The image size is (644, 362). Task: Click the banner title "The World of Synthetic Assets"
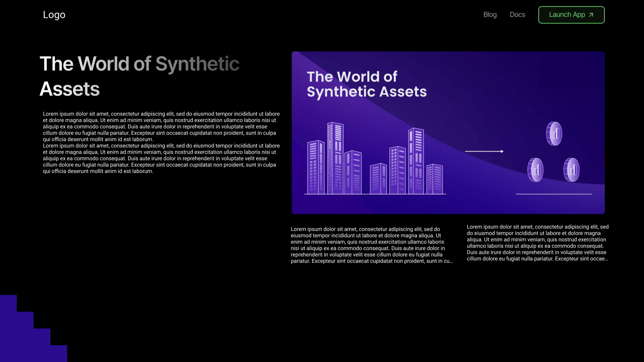367,84
